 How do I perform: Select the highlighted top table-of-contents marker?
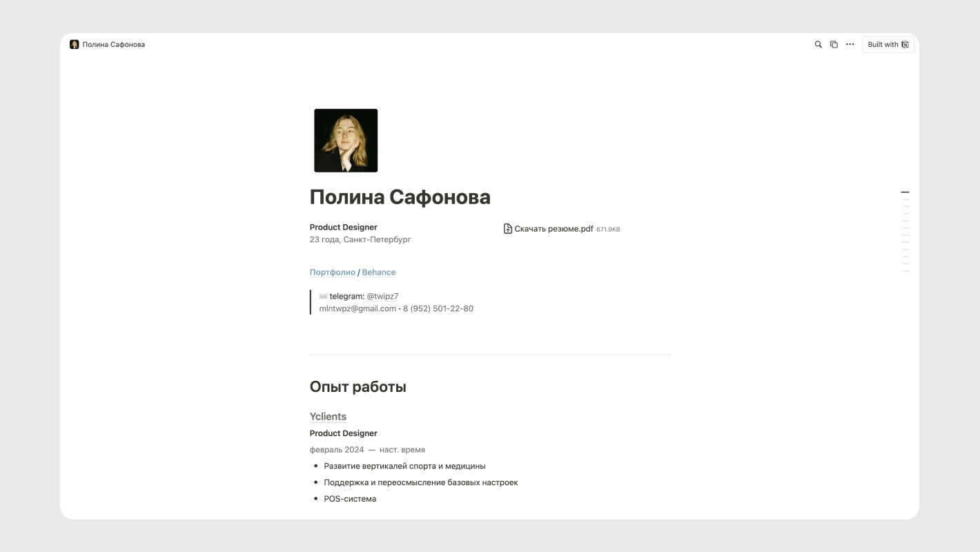coord(905,192)
